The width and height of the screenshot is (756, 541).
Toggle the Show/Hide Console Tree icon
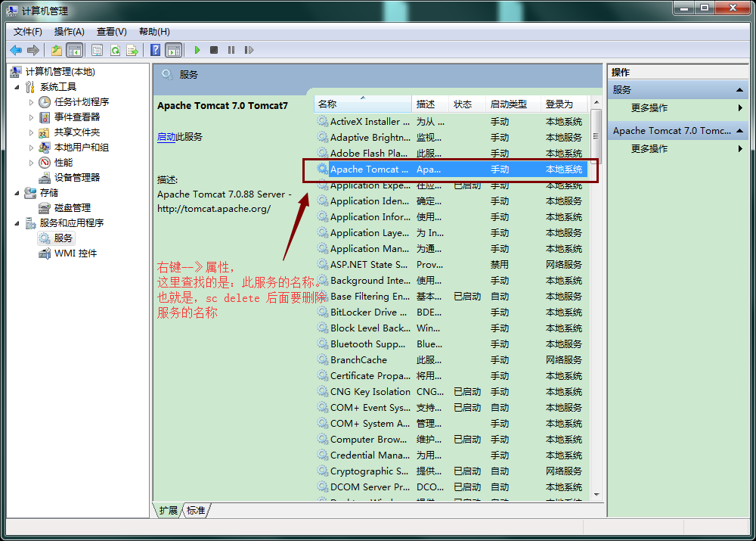pyautogui.click(x=75, y=50)
